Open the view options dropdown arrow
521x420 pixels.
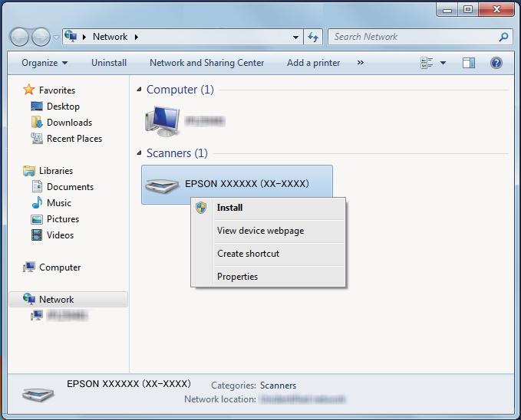pyautogui.click(x=443, y=63)
